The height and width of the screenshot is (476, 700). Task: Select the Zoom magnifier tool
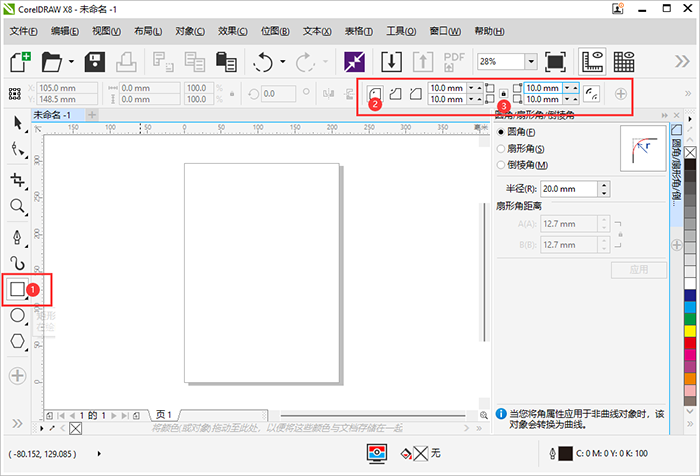(x=17, y=207)
